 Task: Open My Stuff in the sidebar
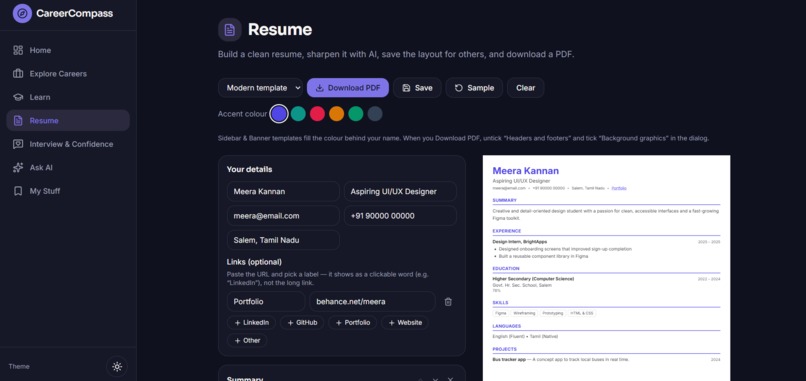(x=68, y=191)
